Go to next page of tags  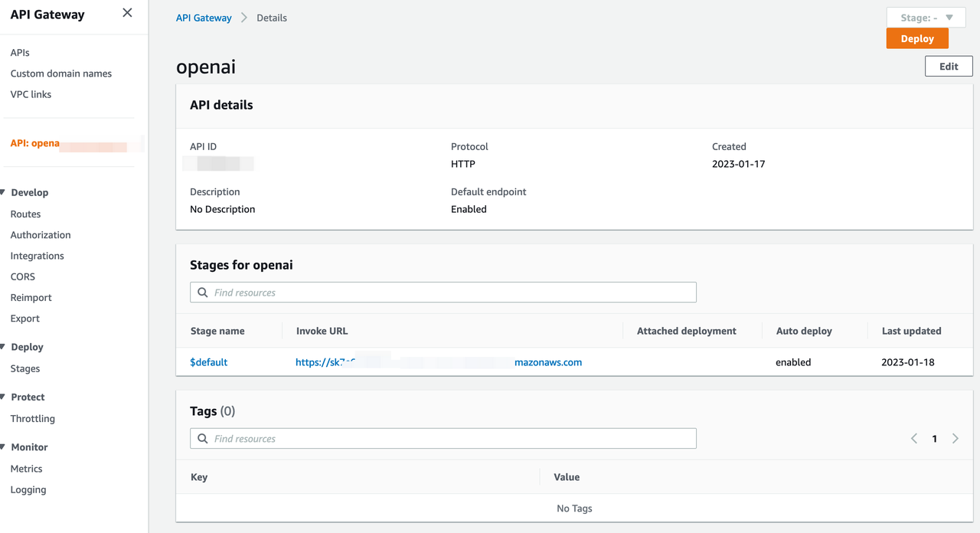955,439
